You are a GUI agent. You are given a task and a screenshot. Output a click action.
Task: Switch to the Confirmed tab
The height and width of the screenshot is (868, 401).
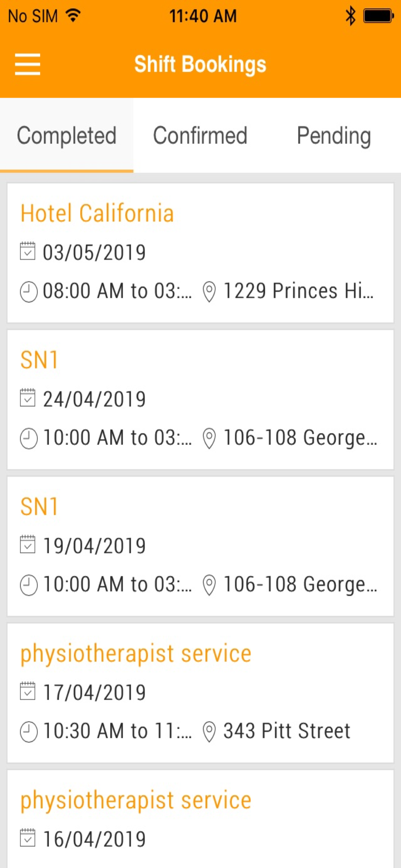[200, 135]
